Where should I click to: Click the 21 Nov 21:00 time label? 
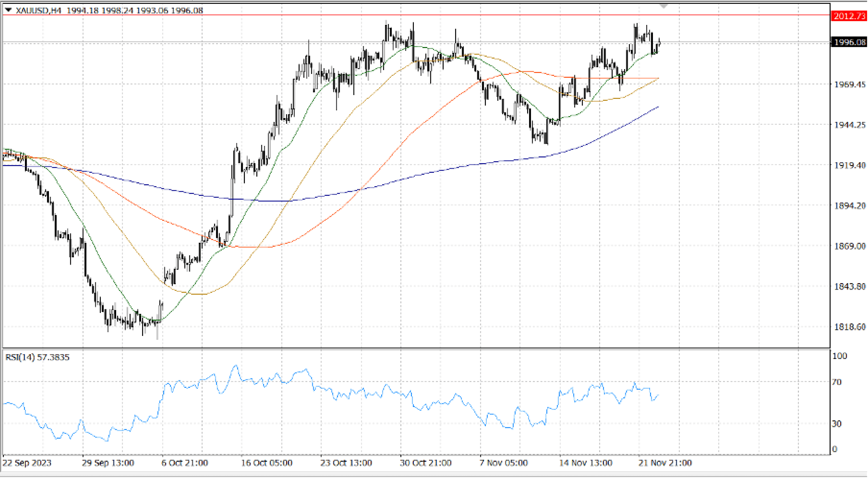coord(665,463)
